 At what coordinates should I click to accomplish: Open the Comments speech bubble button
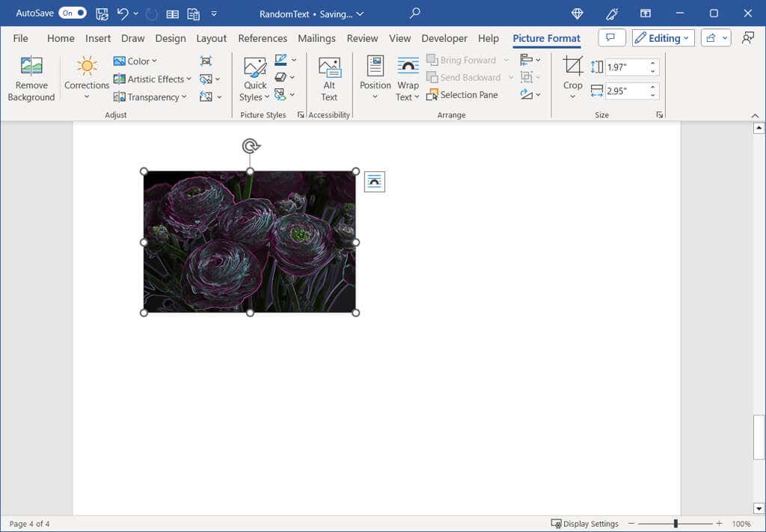point(612,38)
